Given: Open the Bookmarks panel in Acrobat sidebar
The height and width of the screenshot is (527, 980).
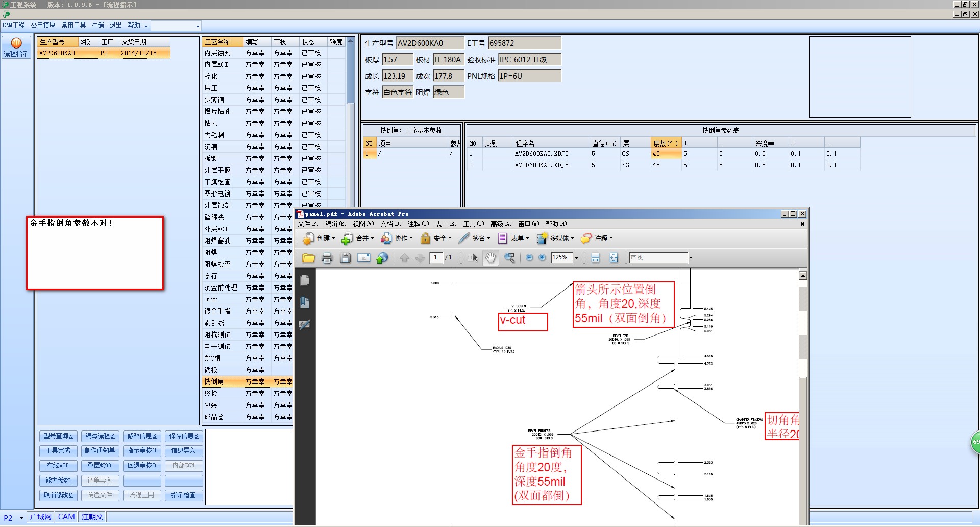Looking at the screenshot, I should 305,302.
